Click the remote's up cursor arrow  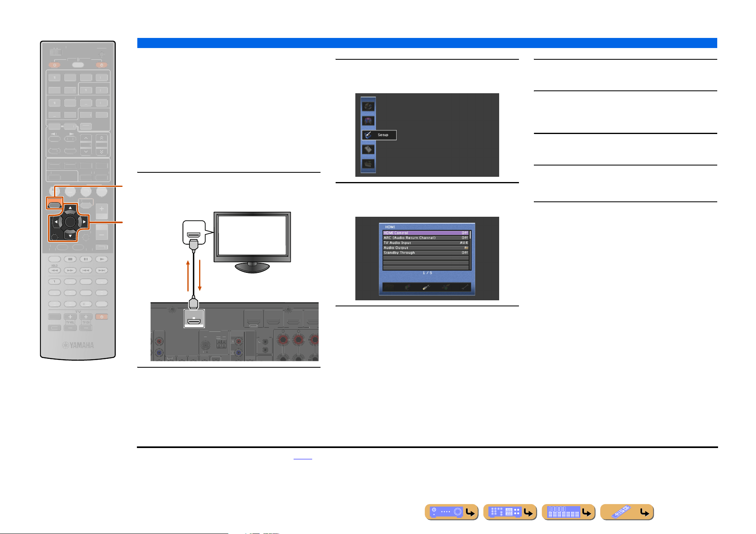pyautogui.click(x=70, y=208)
